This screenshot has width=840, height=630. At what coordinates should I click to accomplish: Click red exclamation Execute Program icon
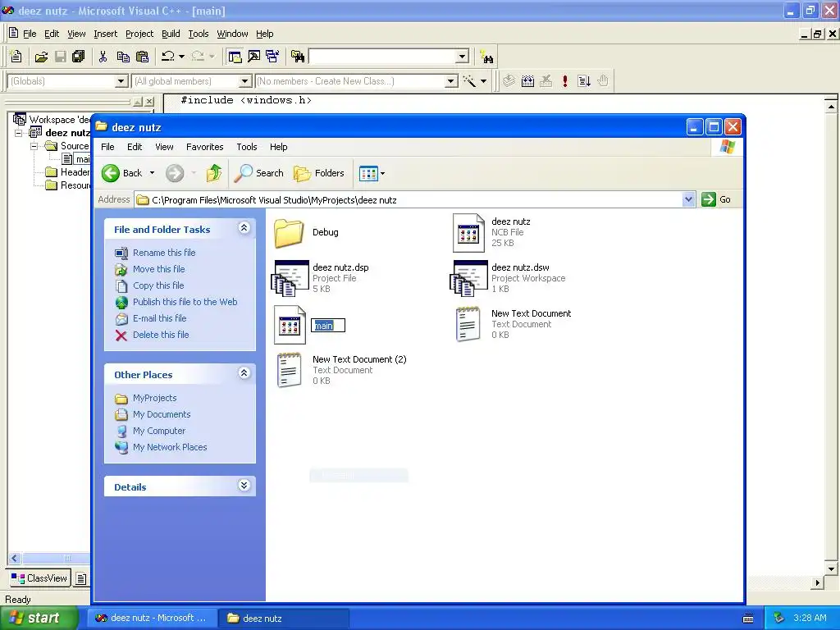pos(565,81)
